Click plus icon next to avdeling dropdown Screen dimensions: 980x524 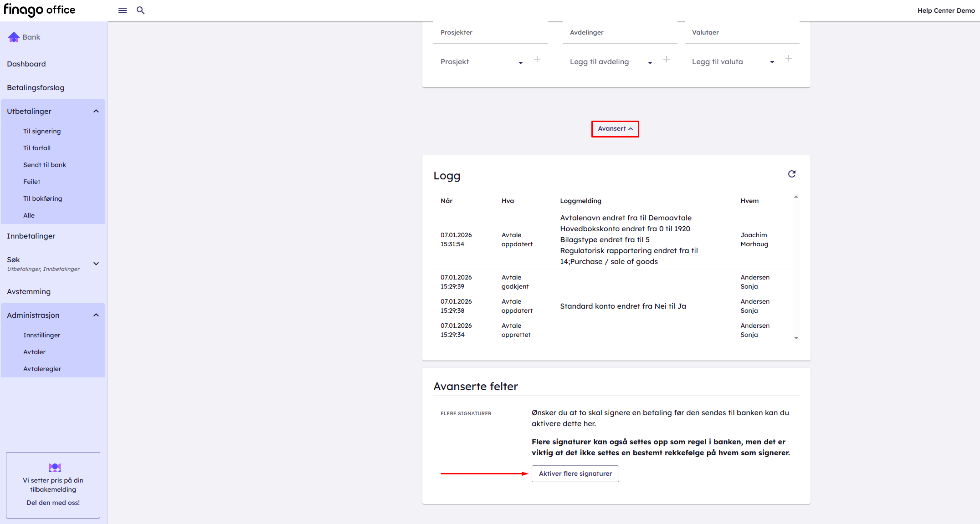click(x=666, y=59)
